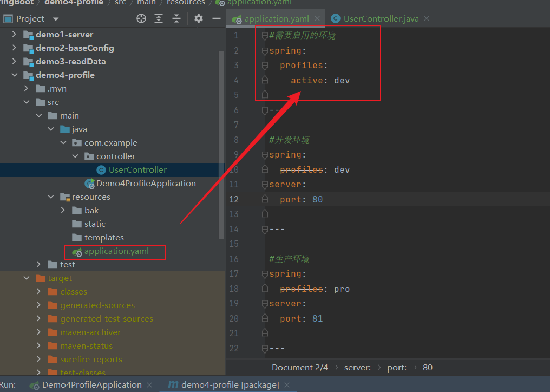
Task: Expand the demo2-baseConfig module
Action: click(14, 48)
